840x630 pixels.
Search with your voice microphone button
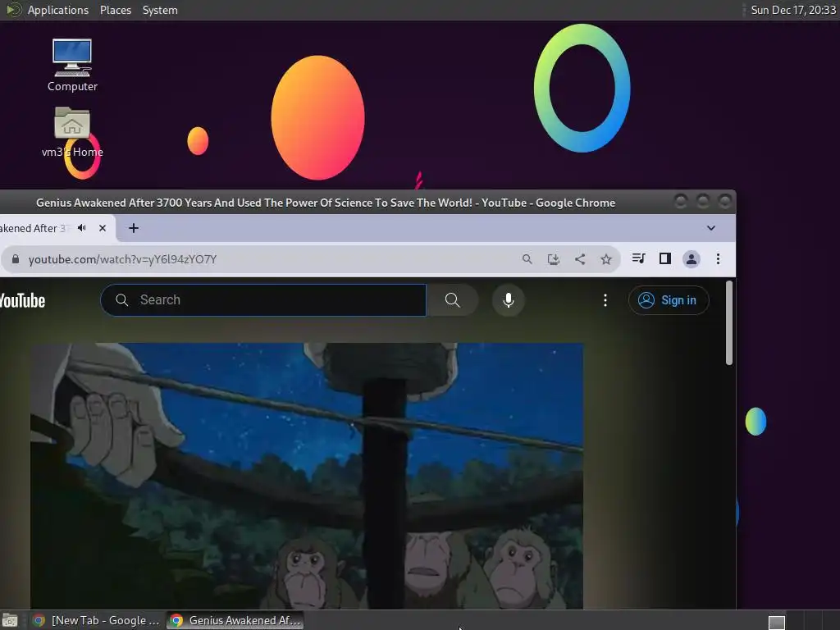click(x=509, y=300)
